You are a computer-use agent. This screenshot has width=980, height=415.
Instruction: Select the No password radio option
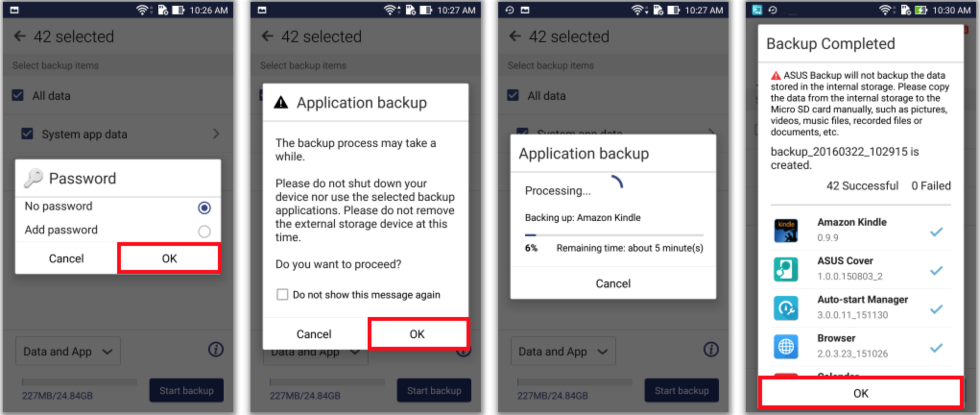(x=204, y=207)
